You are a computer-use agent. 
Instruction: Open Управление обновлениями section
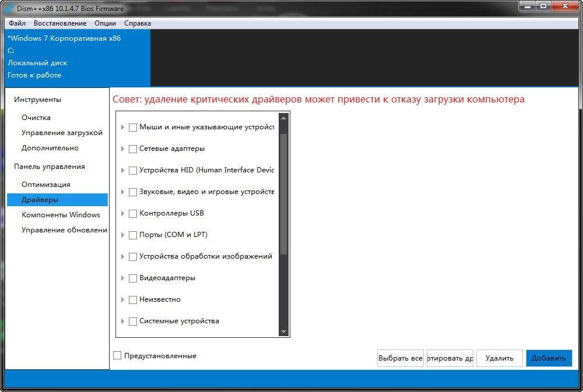coord(64,230)
